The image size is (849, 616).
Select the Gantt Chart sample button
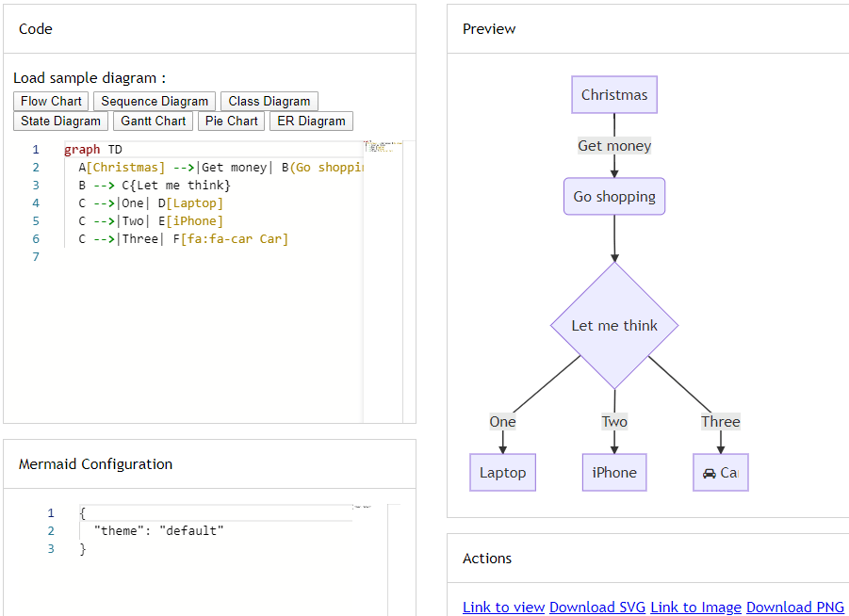pos(153,121)
